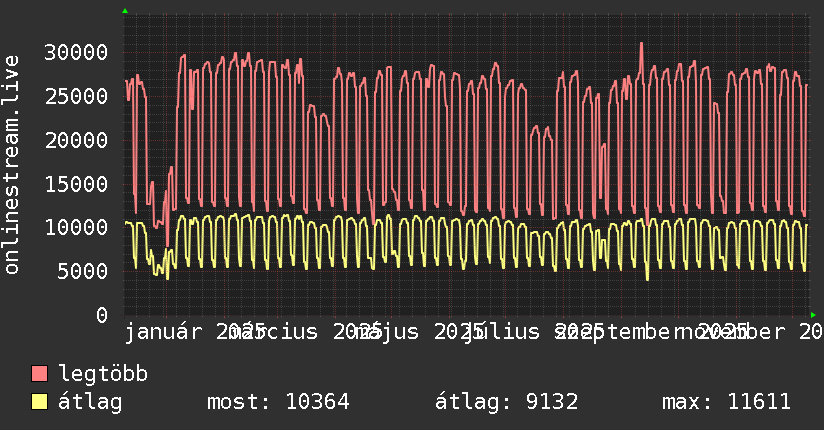Click the yellow átlag legend swatch
This screenshot has height=430, width=824.
coord(39,401)
